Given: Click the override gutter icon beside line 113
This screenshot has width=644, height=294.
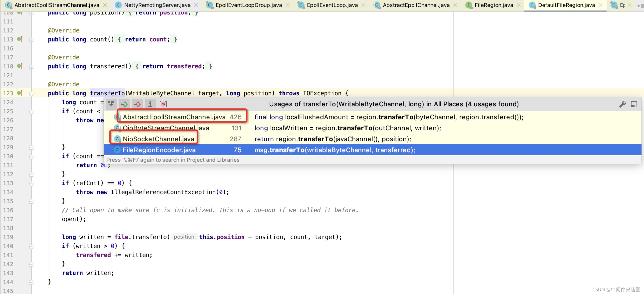Looking at the screenshot, I should (20, 39).
